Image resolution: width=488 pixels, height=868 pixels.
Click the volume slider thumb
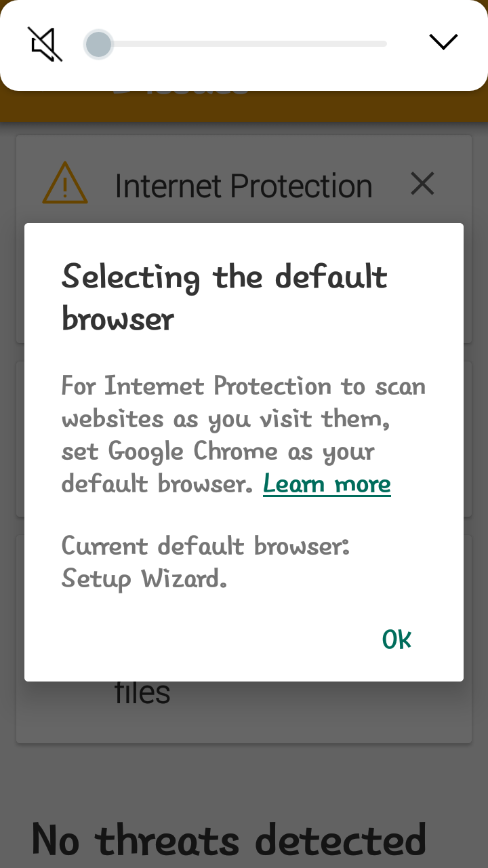tap(98, 45)
